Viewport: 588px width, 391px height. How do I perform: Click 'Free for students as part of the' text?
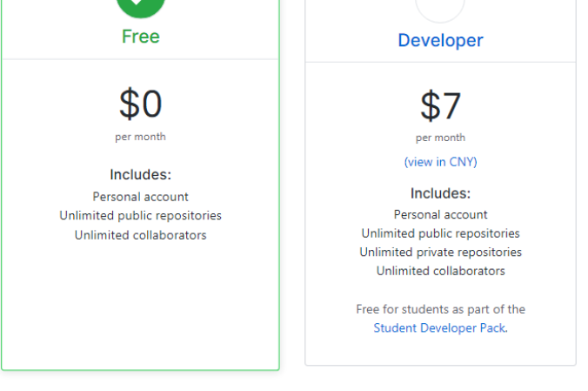click(441, 309)
